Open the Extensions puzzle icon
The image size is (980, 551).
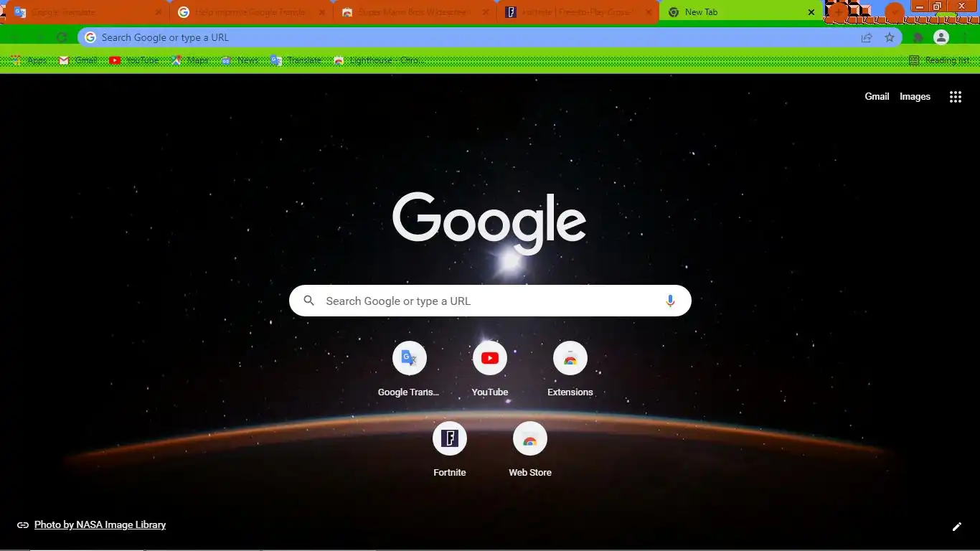point(918,37)
